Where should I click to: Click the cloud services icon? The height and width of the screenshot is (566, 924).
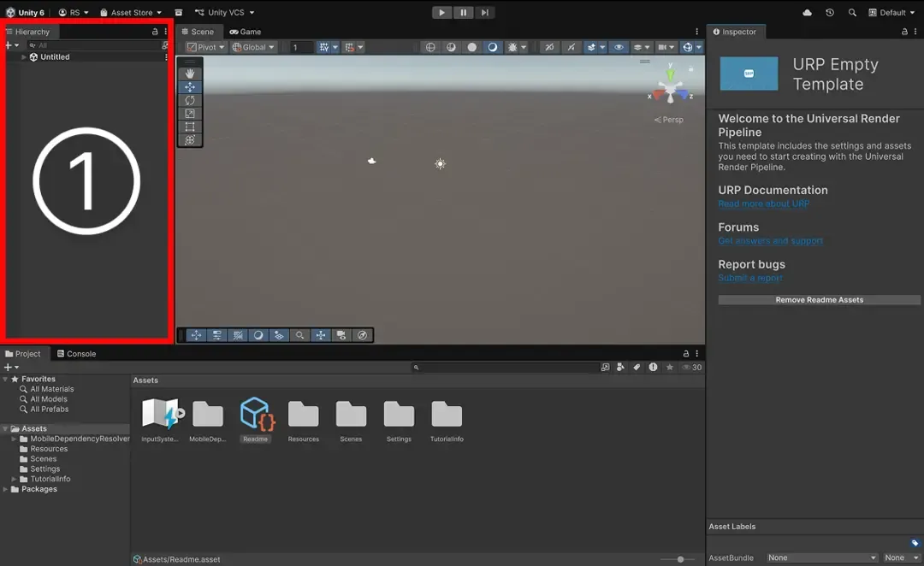[x=808, y=13]
